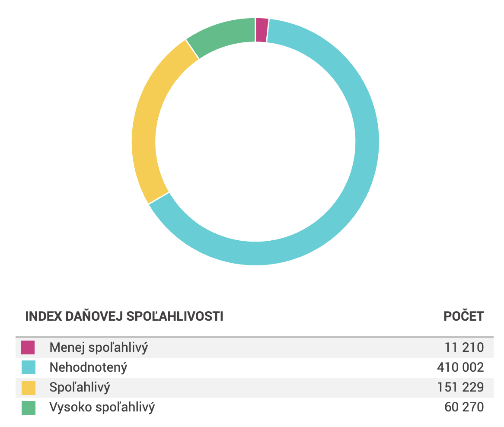
Task: Click the green Vysoko spoľahlivý legend swatch
Action: tap(28, 408)
